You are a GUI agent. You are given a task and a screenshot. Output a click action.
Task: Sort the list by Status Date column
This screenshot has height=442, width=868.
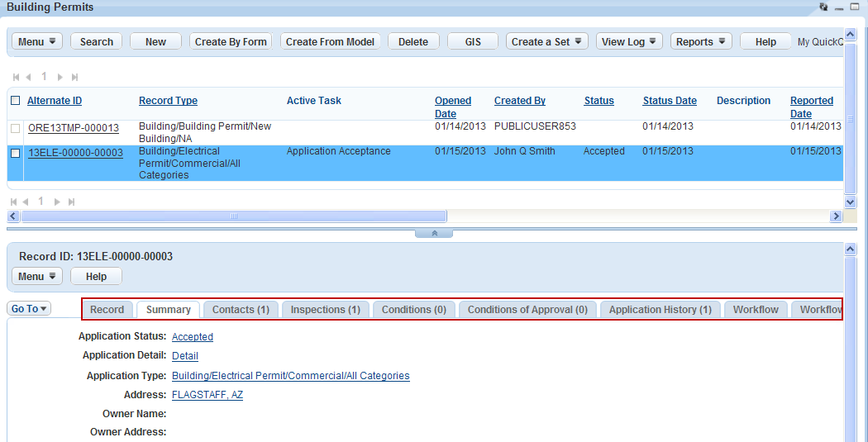(670, 101)
